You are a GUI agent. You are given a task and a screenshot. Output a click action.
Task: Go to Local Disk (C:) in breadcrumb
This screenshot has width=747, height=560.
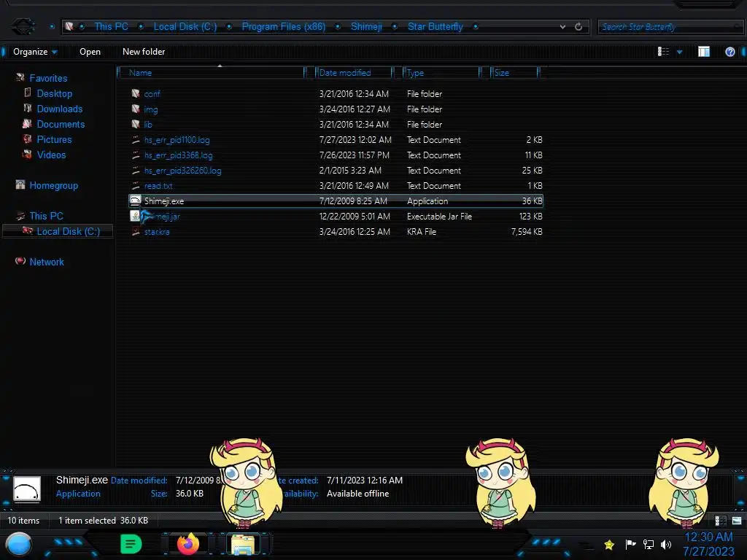pos(185,27)
